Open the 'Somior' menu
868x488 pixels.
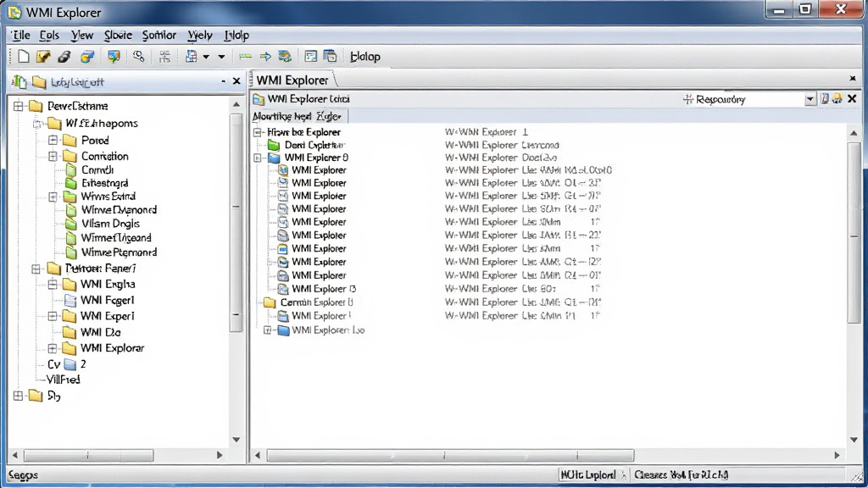[159, 36]
